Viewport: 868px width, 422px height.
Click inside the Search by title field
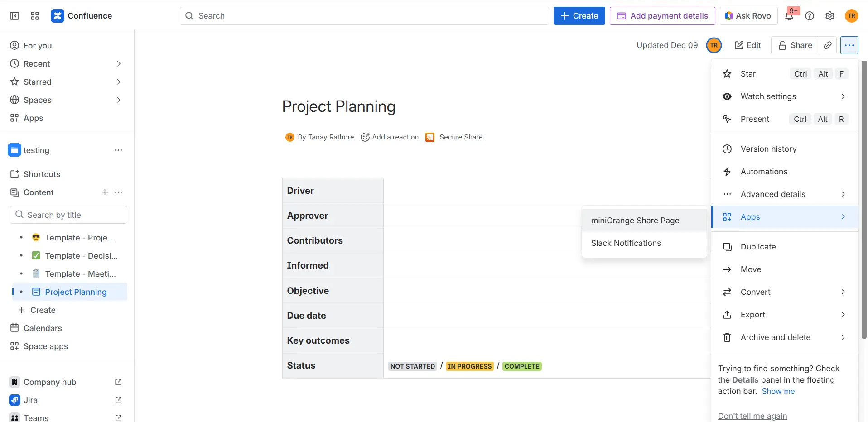(x=68, y=215)
